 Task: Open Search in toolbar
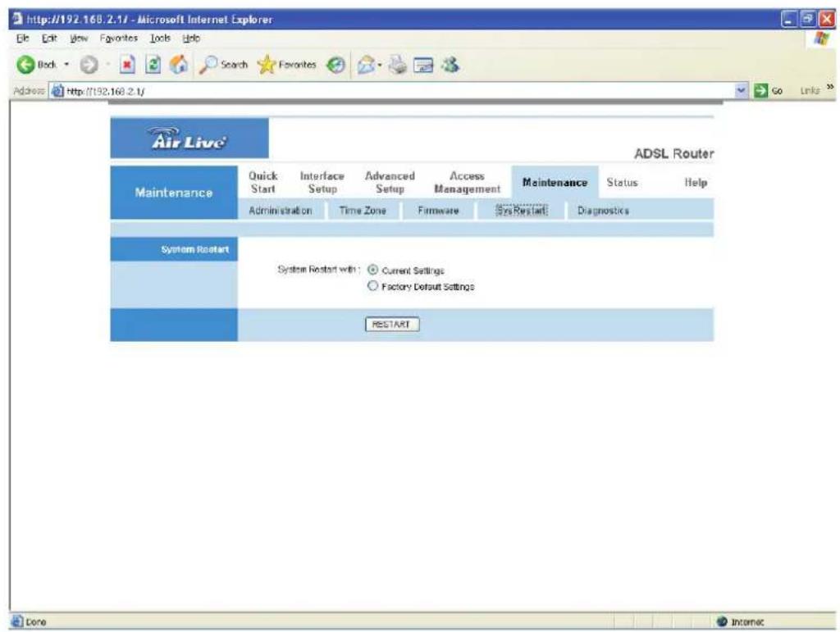pos(223,65)
